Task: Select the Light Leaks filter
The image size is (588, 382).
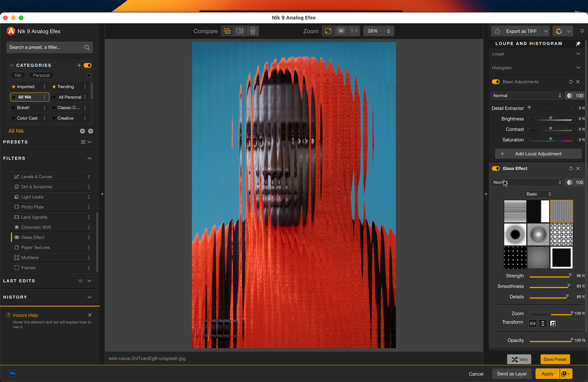Action: 32,197
